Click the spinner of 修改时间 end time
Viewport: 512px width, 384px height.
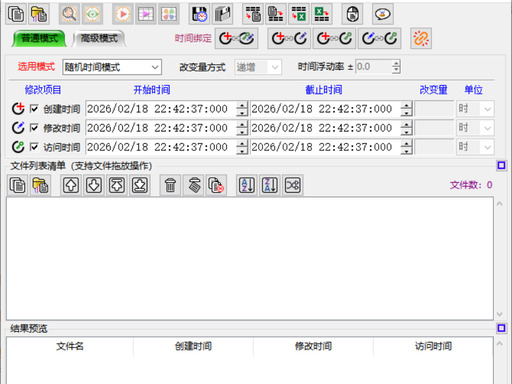(406, 128)
